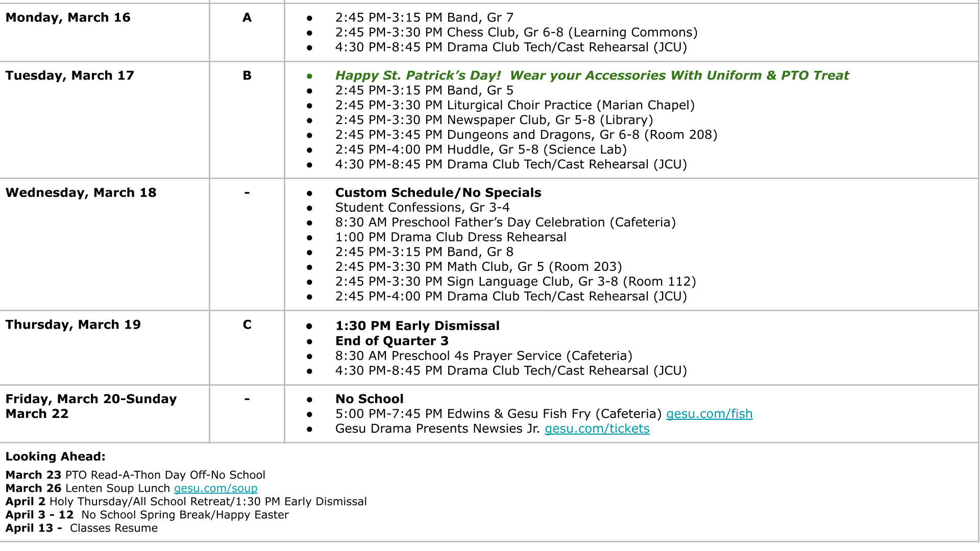Screen dimensions: 980x551
Task: Click the April 13 Classes Resume line
Action: pyautogui.click(x=82, y=528)
